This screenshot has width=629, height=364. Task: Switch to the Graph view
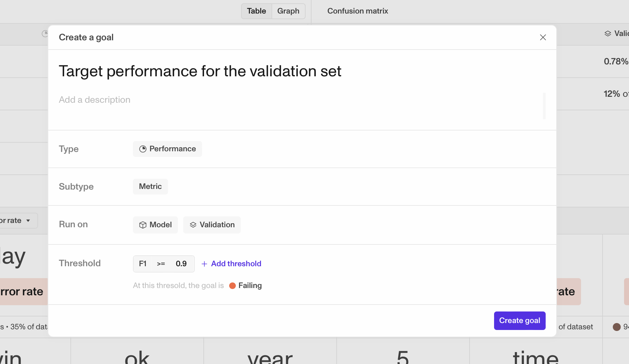[x=288, y=11]
